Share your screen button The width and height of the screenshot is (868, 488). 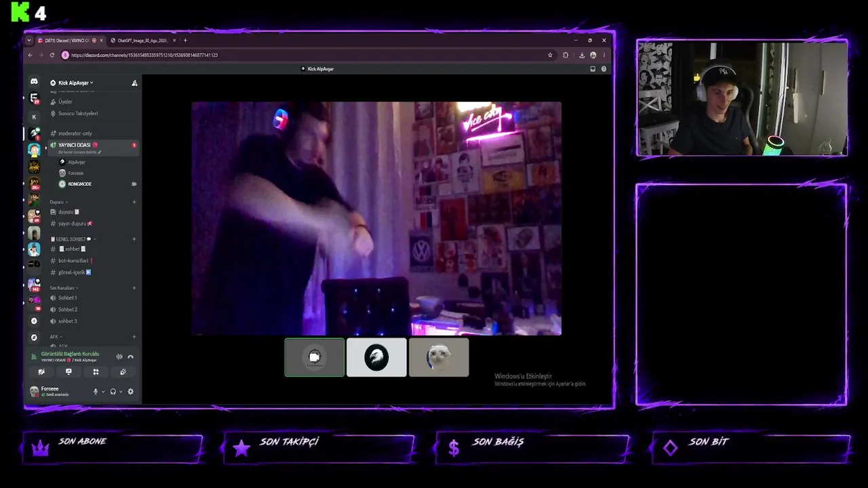[x=68, y=371]
